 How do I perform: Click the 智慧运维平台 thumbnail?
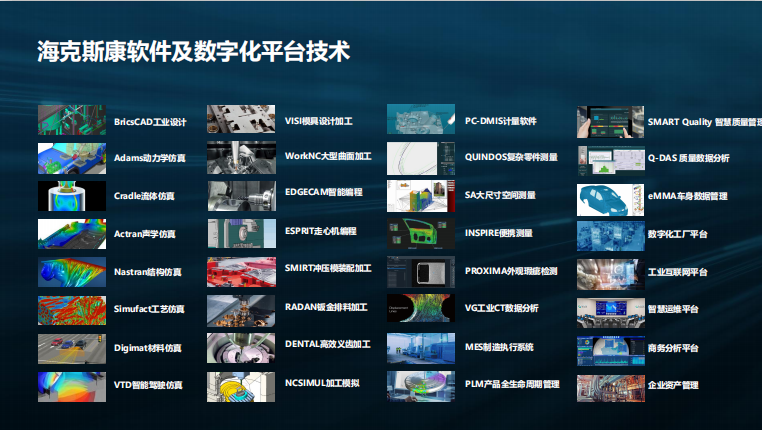611,313
